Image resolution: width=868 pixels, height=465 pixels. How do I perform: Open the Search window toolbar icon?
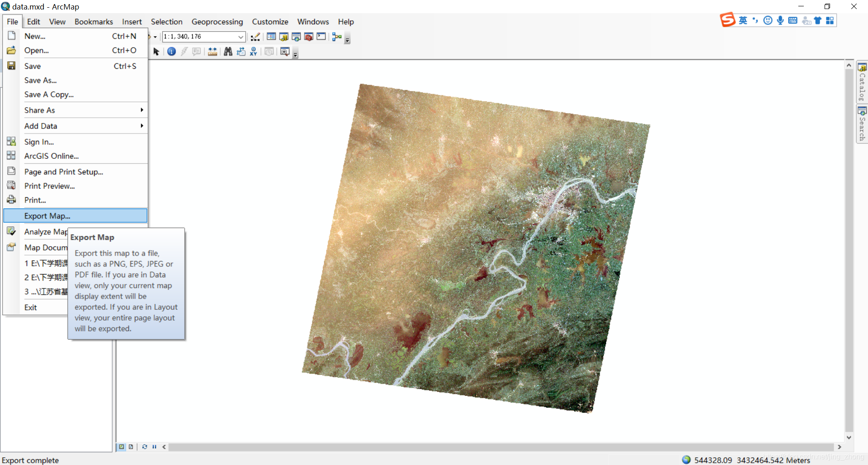296,37
